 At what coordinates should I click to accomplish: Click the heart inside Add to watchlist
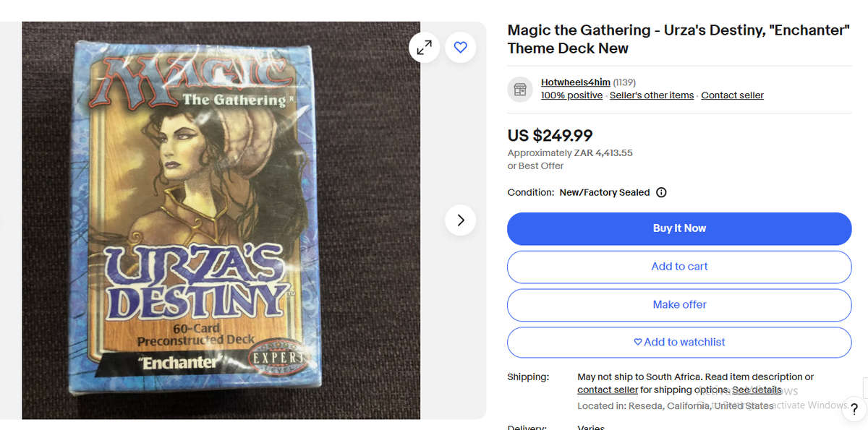tap(637, 342)
